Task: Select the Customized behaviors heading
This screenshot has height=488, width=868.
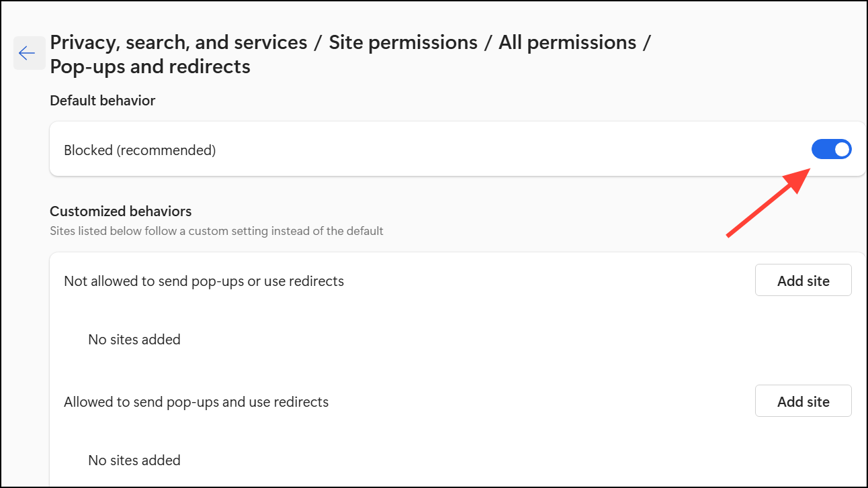Action: [120, 211]
